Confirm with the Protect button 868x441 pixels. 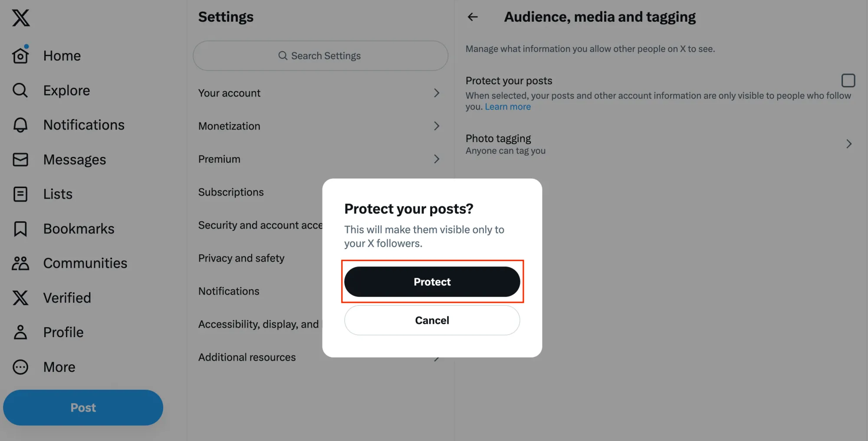click(x=432, y=281)
